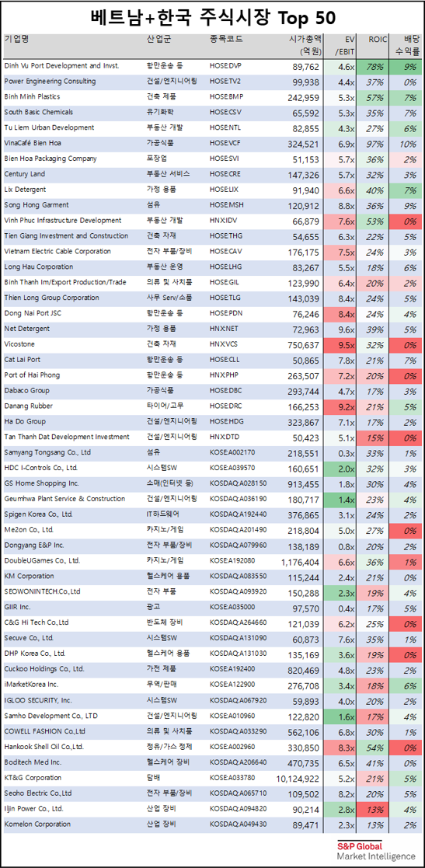The width and height of the screenshot is (425, 868).
Task: Select Hankook Shell Oil Co.,Ltd. name
Action: [x=44, y=747]
